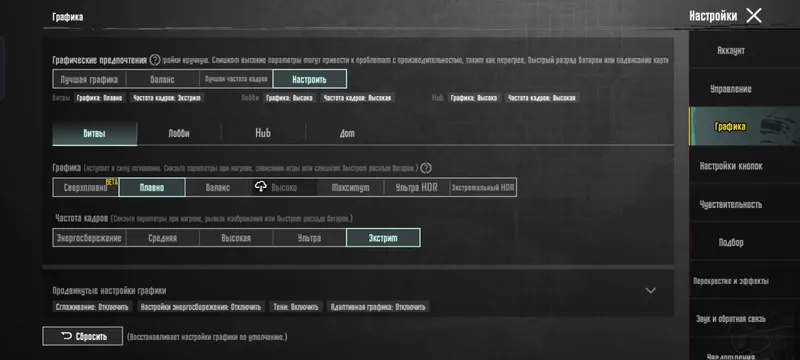
Task: Click the reset arrow icon in Сбросить
Action: (x=66, y=336)
